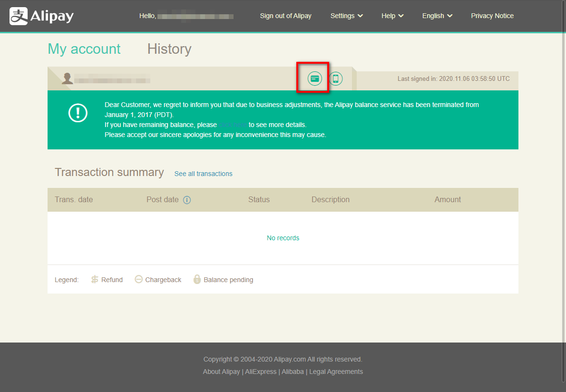Open Legal Agreements footer link
This screenshot has width=566, height=392.
pyautogui.click(x=336, y=372)
